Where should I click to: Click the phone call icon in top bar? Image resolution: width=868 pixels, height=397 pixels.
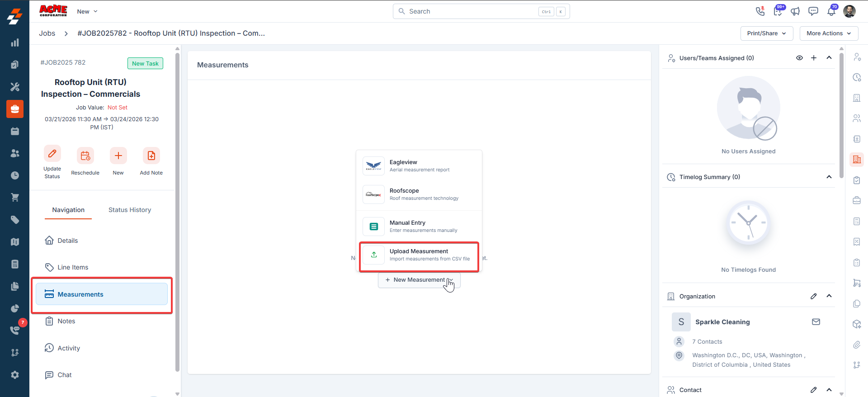tap(760, 11)
